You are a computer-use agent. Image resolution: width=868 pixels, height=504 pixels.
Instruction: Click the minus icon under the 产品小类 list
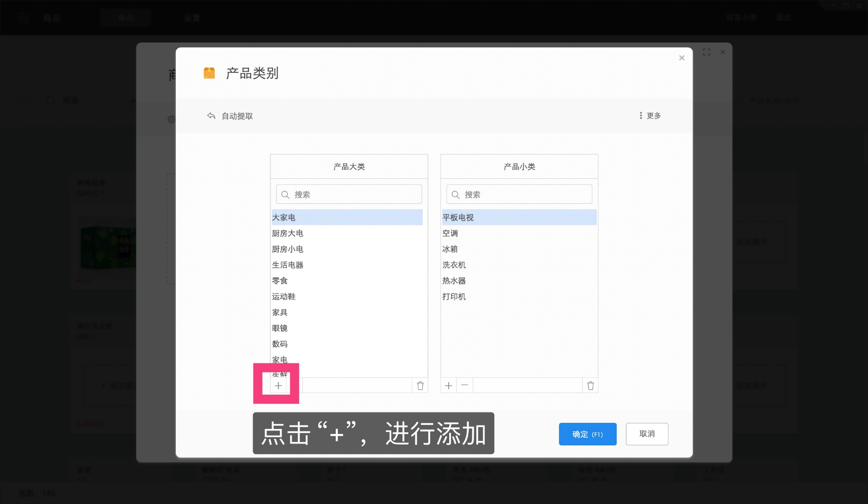point(465,385)
